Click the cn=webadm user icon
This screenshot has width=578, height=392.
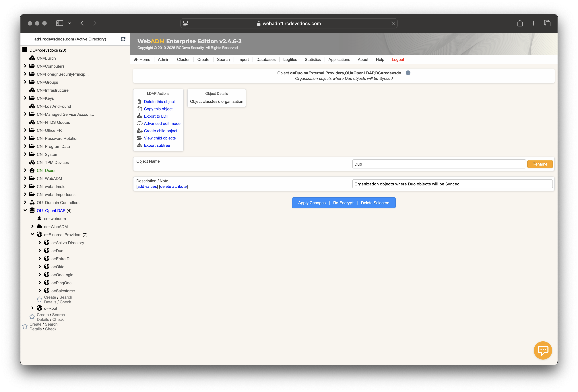click(39, 218)
